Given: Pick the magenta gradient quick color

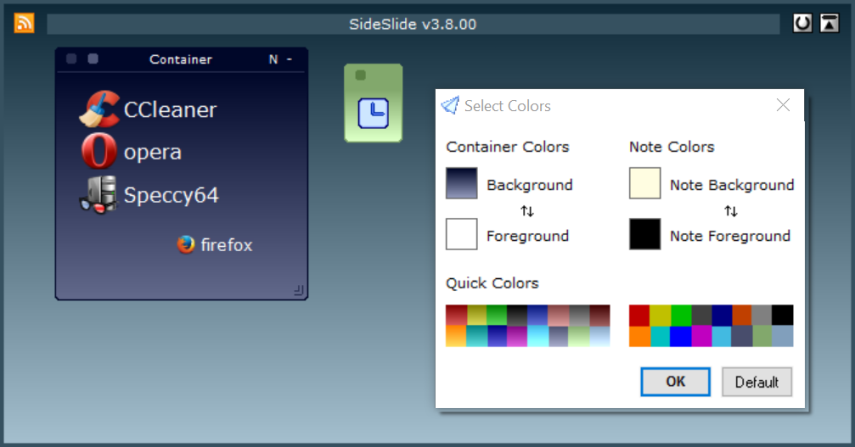Looking at the screenshot, I should click(x=517, y=336).
